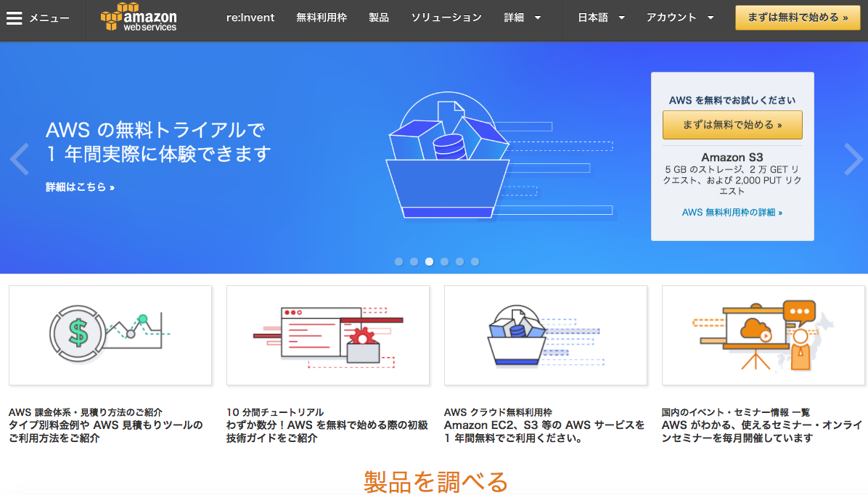This screenshot has width=868, height=495.
Task: Click the AWS を無料でお試しください card title
Action: tap(732, 100)
